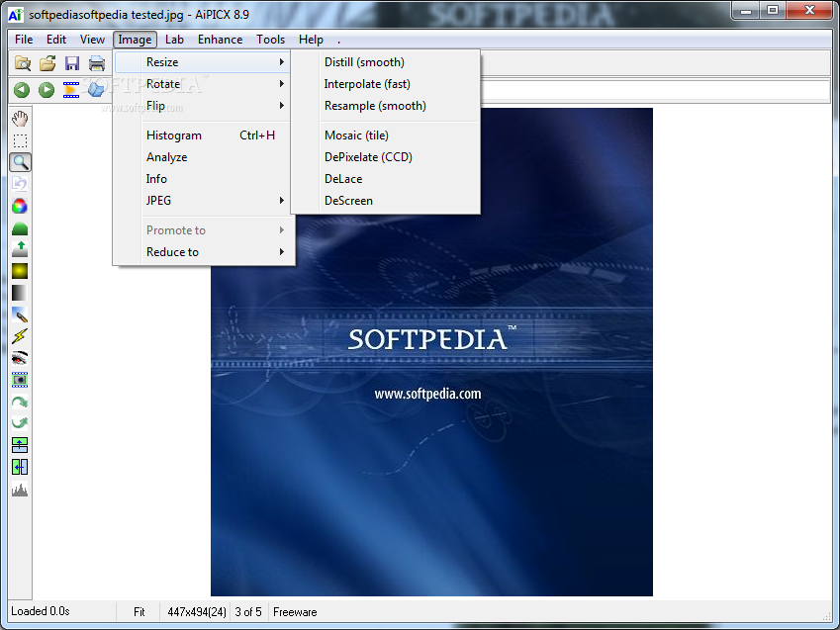Rotate counter-clockwise with the green curved arrow

(x=20, y=423)
